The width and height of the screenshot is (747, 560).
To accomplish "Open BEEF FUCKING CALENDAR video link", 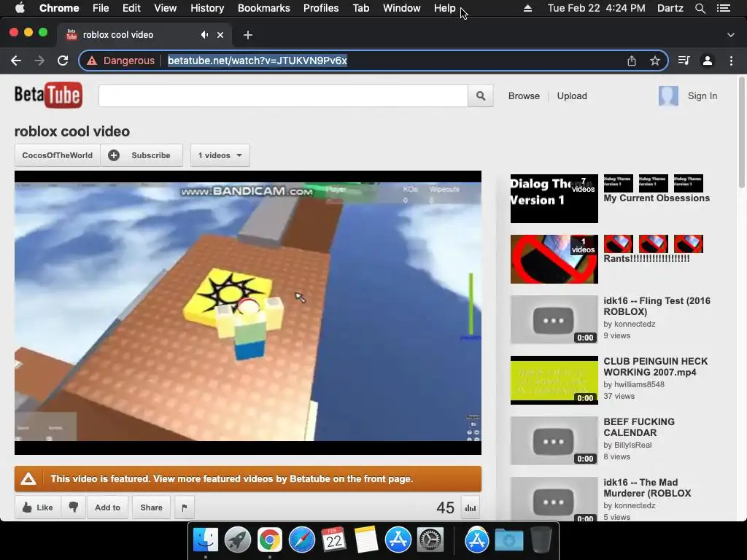I will (x=639, y=427).
